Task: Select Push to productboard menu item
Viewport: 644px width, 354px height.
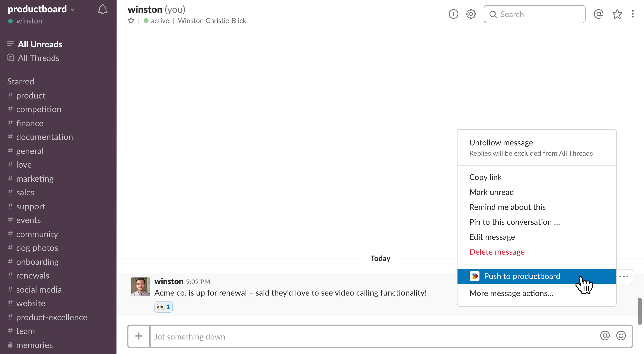Action: click(522, 276)
